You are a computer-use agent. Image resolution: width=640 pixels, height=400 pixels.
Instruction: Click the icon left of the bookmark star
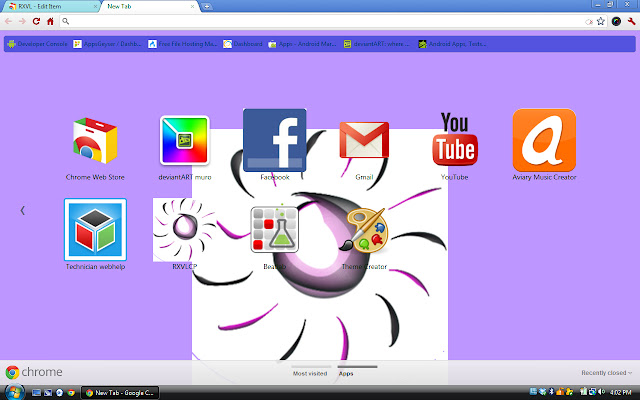tap(589, 22)
